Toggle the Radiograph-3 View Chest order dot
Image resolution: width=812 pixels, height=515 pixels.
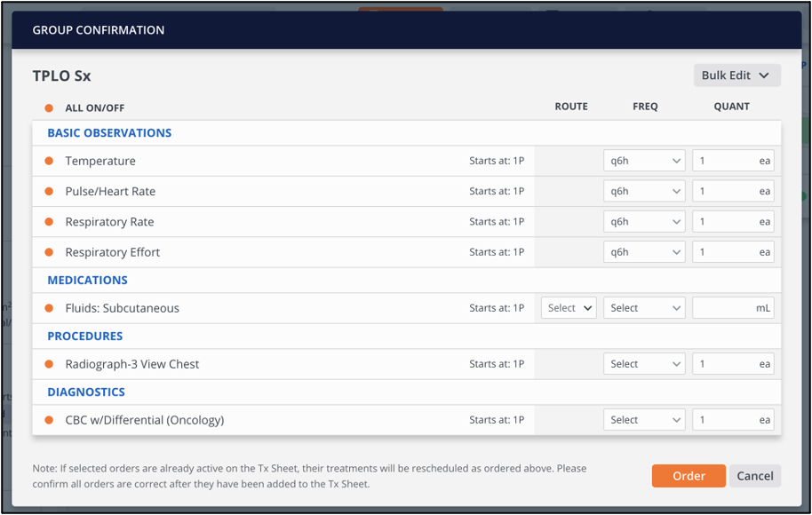49,364
